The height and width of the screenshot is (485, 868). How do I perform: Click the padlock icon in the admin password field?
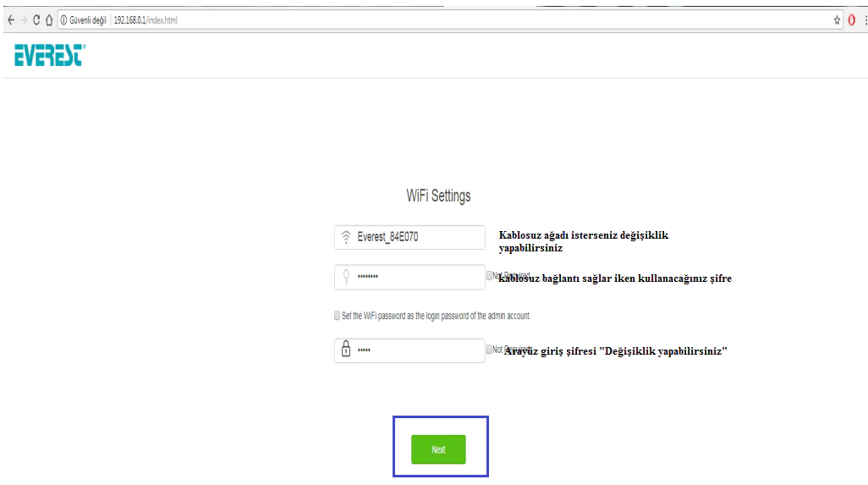click(x=345, y=350)
